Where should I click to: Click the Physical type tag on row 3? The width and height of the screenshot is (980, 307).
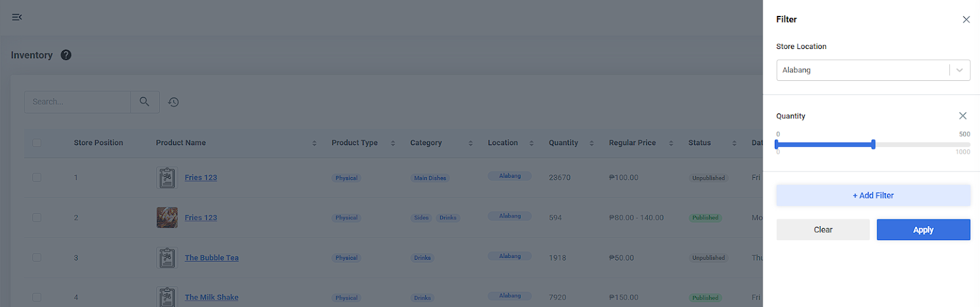[346, 258]
